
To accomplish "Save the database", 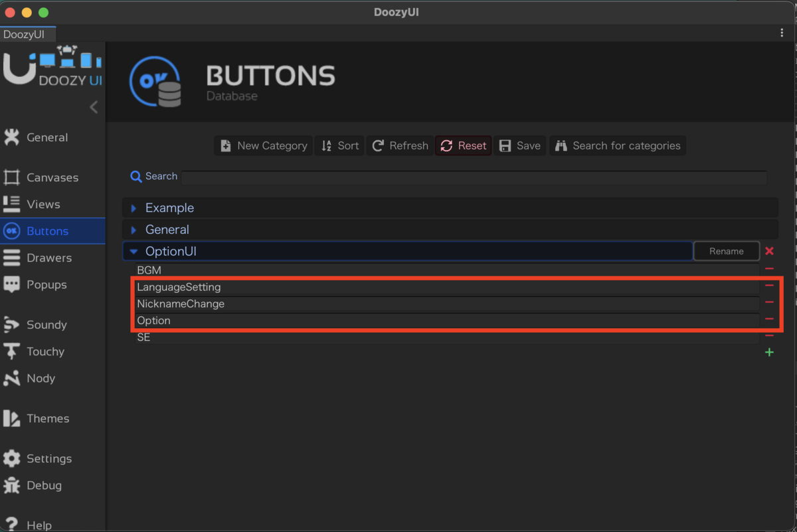I will point(520,145).
